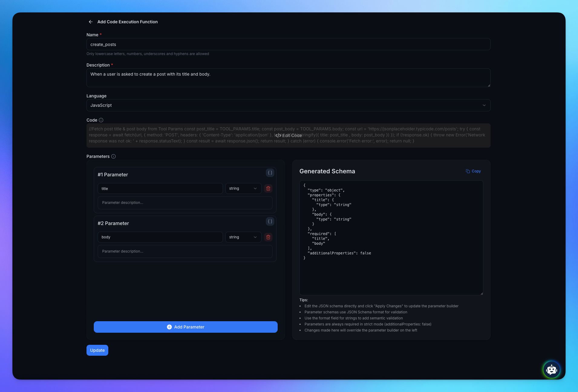
Task: Click the title parameter description field
Action: tap(185, 203)
